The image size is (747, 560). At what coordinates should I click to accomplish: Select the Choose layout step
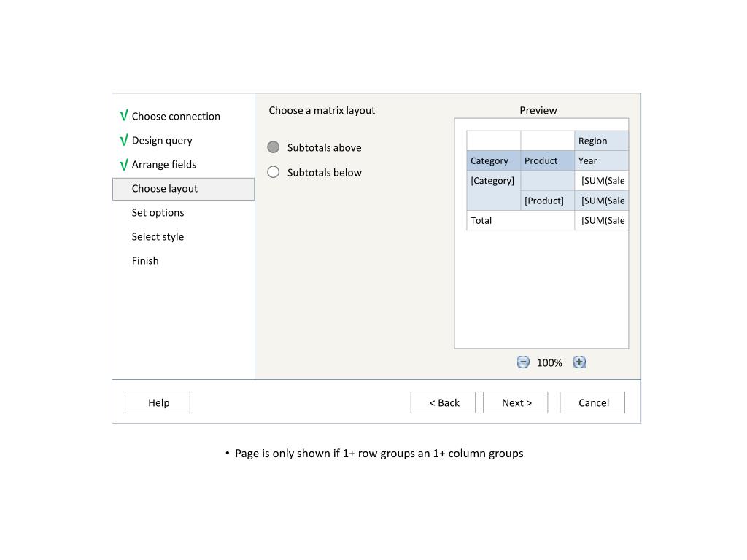[165, 188]
